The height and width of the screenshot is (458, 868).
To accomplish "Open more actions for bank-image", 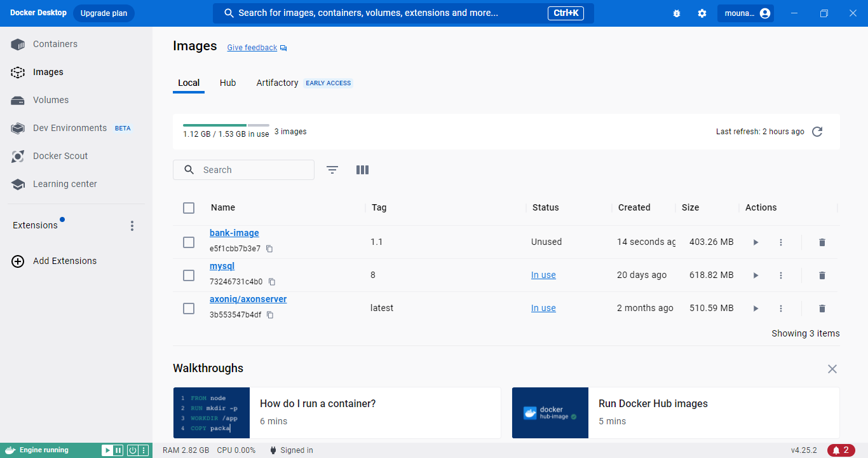I will (x=781, y=242).
